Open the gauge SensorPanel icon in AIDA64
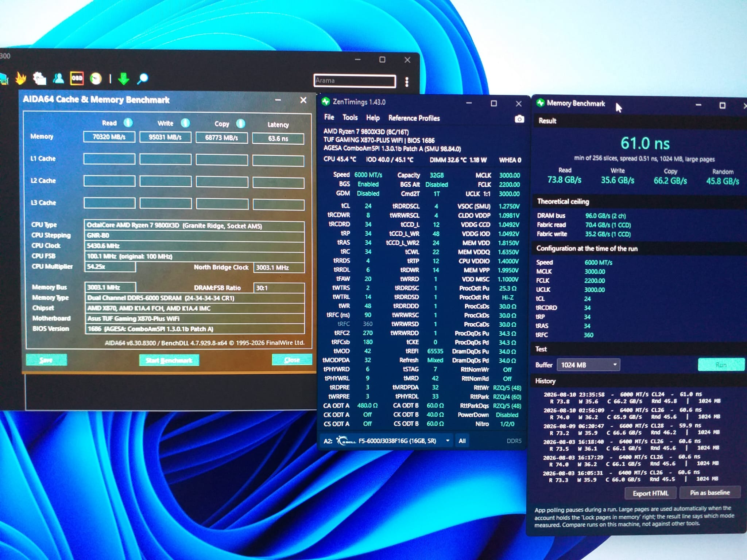The image size is (747, 560). coord(96,78)
